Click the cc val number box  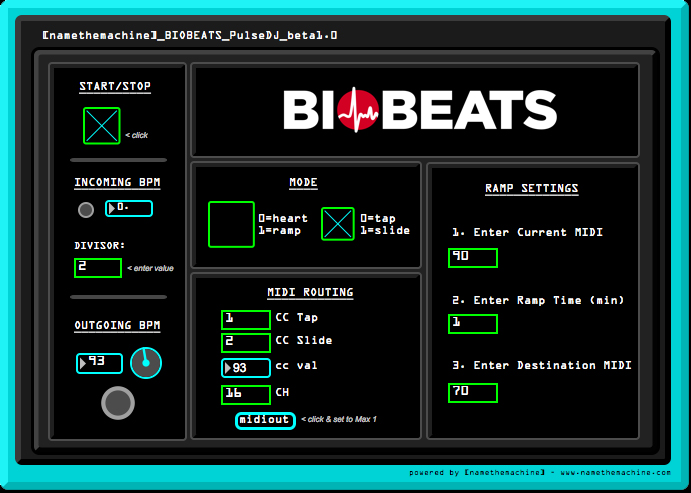[x=246, y=368]
